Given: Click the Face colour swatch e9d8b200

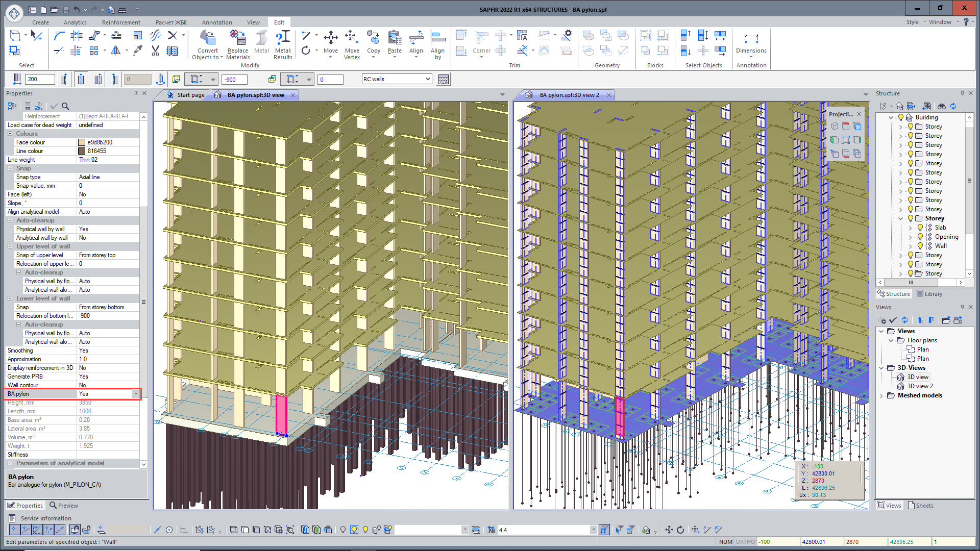Looking at the screenshot, I should pyautogui.click(x=82, y=142).
